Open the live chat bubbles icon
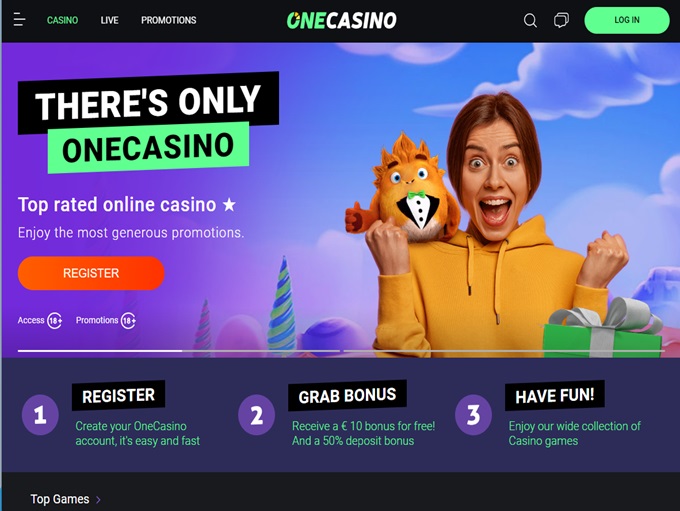The image size is (680, 511). 561,20
